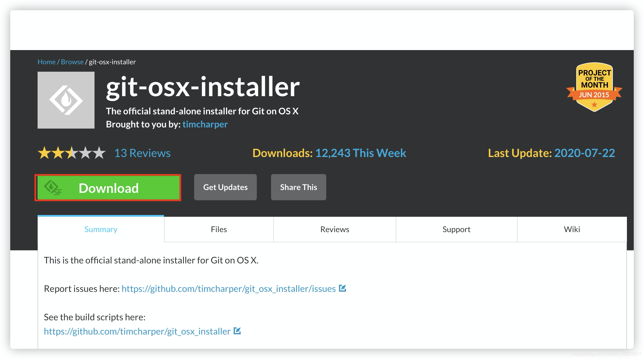
Task: Open the Wiki tab
Action: [x=572, y=229]
